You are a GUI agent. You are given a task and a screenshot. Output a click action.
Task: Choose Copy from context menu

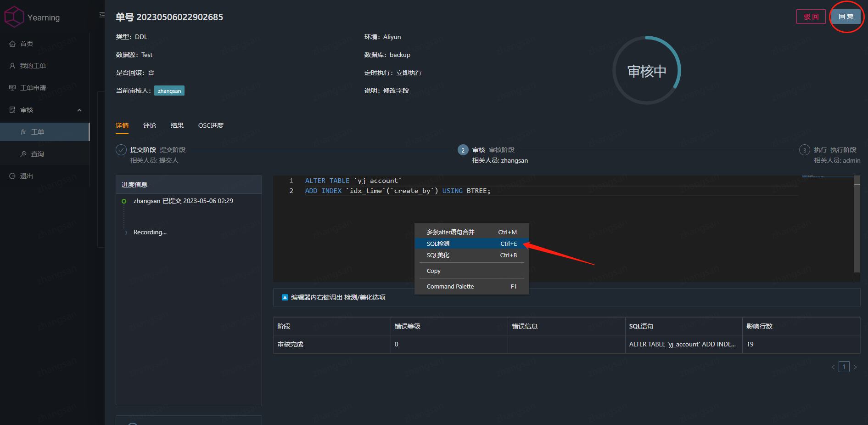tap(472, 271)
